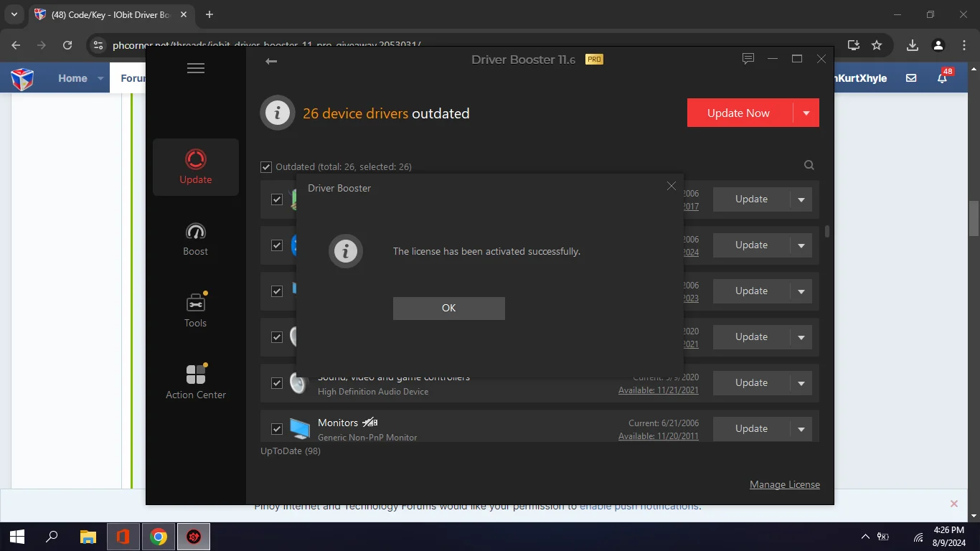Image resolution: width=980 pixels, height=551 pixels.
Task: Expand Update dropdown for the 2023 driver row
Action: pyautogui.click(x=801, y=291)
